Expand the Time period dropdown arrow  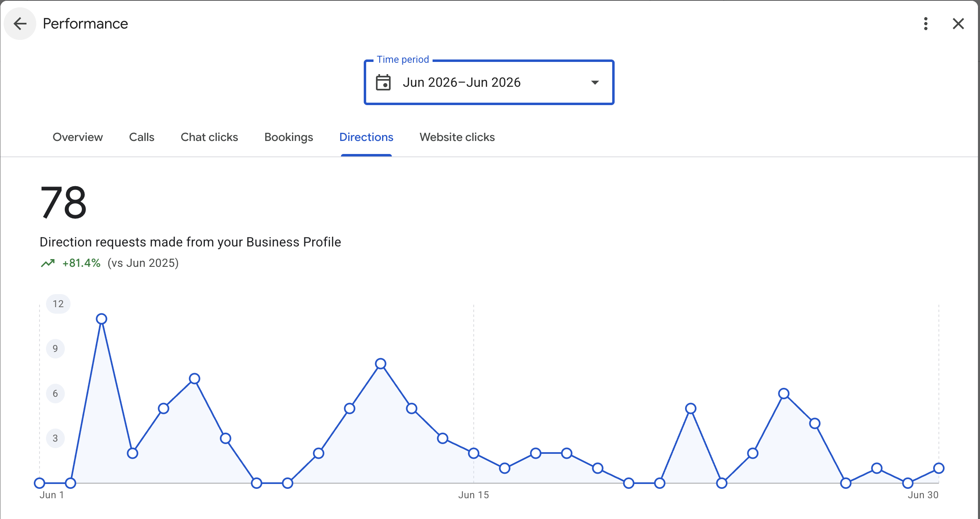pos(595,82)
